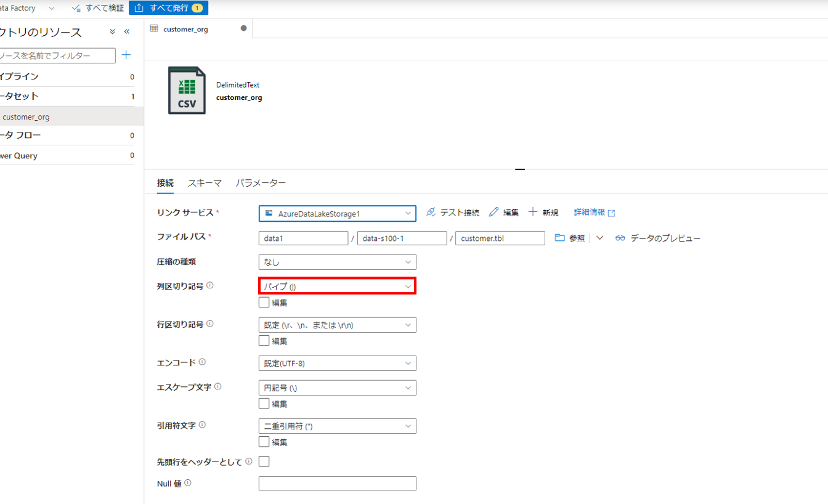Open the 列区切り記号 pipe dropdown
Screen dimensions: 828x504
click(x=338, y=286)
